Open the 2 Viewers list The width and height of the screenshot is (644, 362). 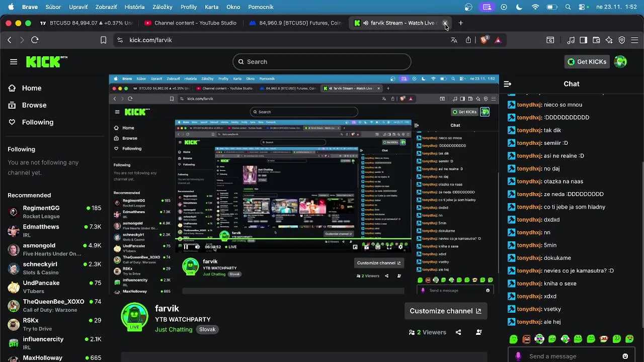point(428,332)
